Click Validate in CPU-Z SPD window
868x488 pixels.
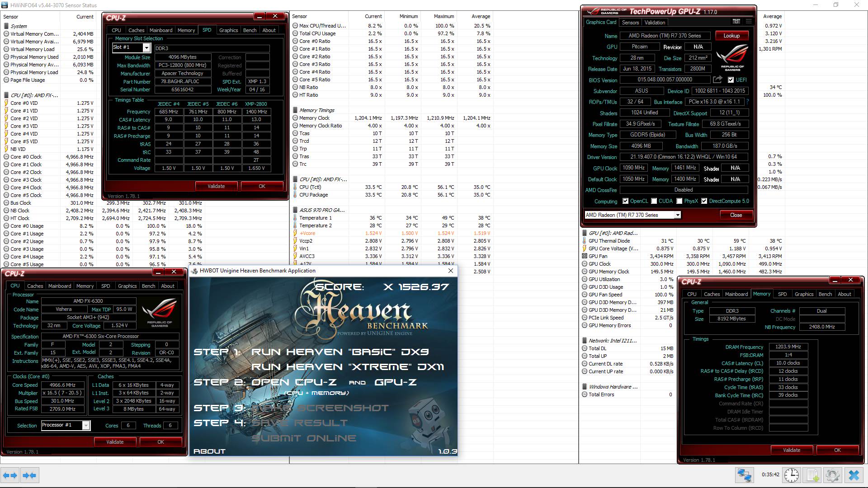tap(216, 186)
